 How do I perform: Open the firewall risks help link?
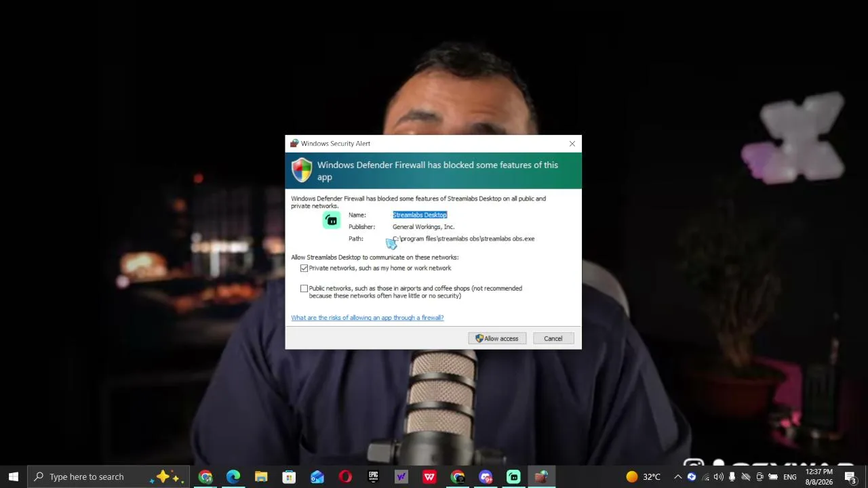point(368,318)
